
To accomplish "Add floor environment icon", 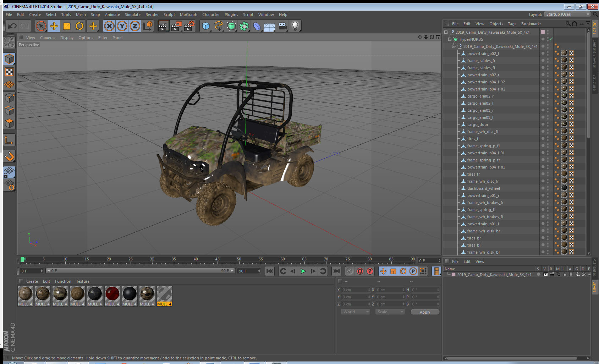I will click(270, 26).
